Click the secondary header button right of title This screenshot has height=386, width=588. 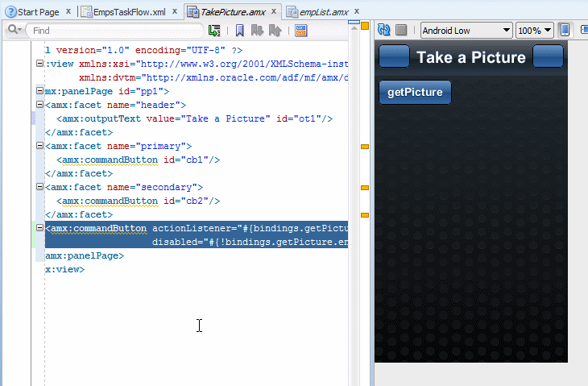[548, 56]
